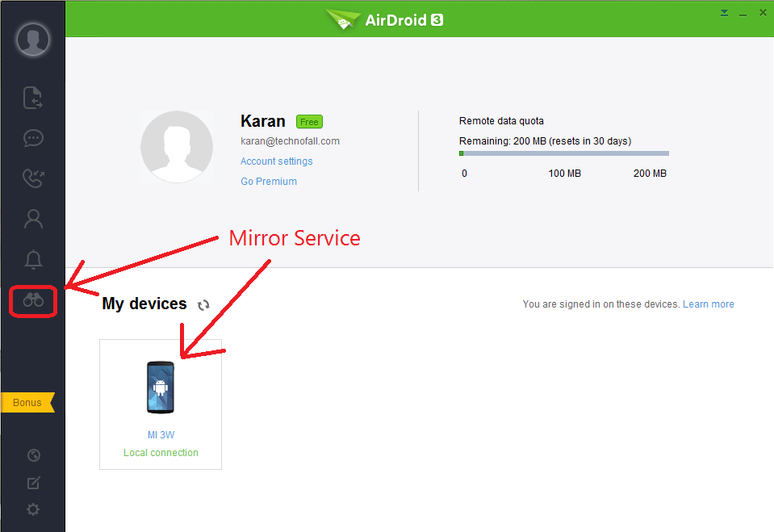Open AirMirror binoculars icon
Viewport: 774px width, 532px height.
(33, 300)
